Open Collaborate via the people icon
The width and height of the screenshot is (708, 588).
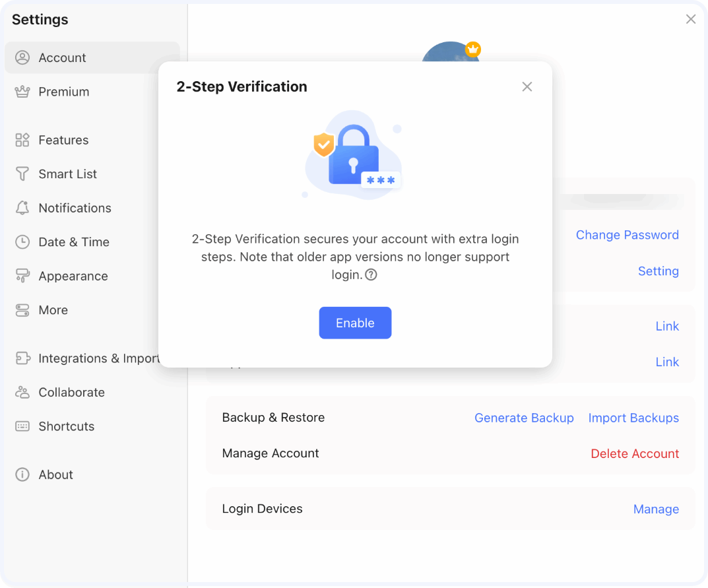coord(22,393)
